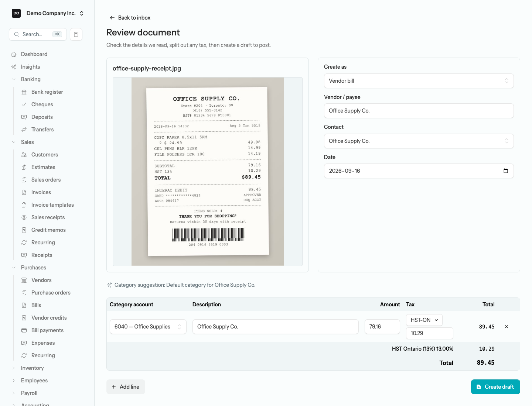The width and height of the screenshot is (532, 406).
Task: Open Dashboard from the sidebar
Action: tap(34, 54)
